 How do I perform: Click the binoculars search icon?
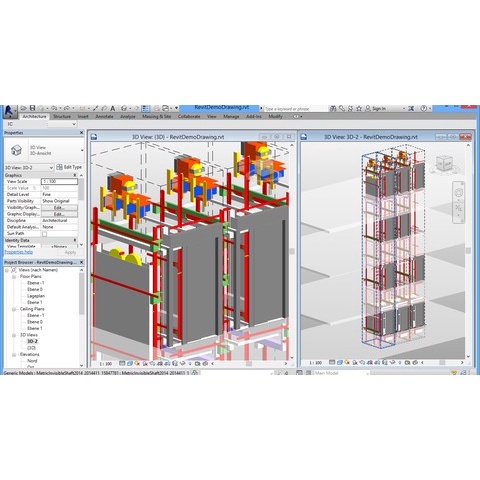click(333, 108)
